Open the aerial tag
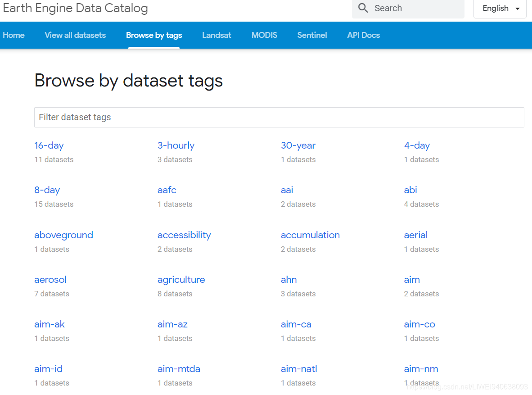This screenshot has width=532, height=395. click(415, 235)
